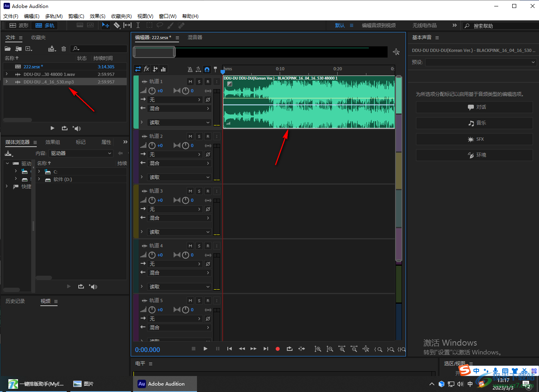
Task: Select the Razor tool in toolbar
Action: [117, 25]
